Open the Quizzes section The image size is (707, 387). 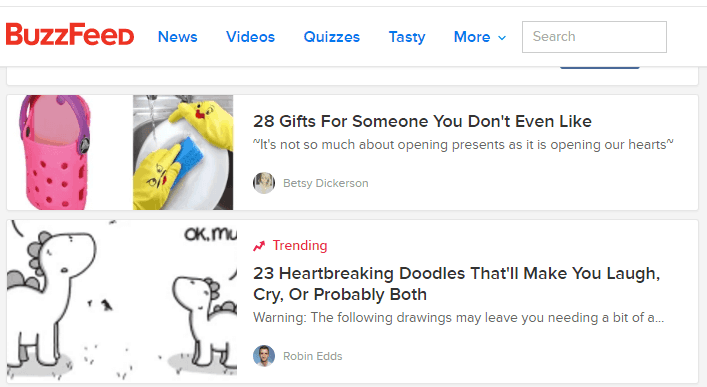tap(331, 37)
